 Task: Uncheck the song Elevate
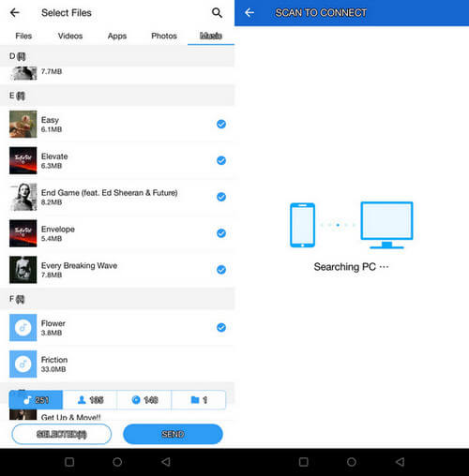[x=221, y=160]
